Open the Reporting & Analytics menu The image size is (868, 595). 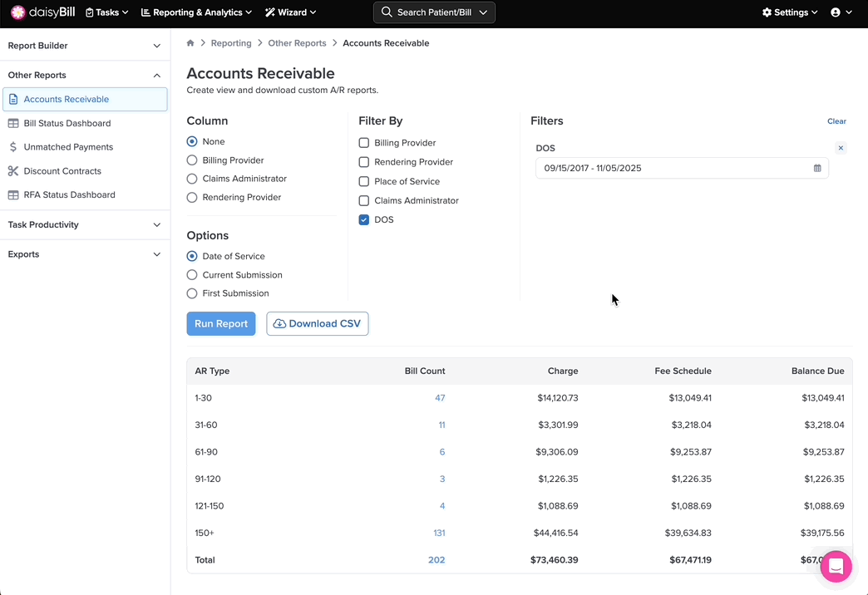coord(196,12)
